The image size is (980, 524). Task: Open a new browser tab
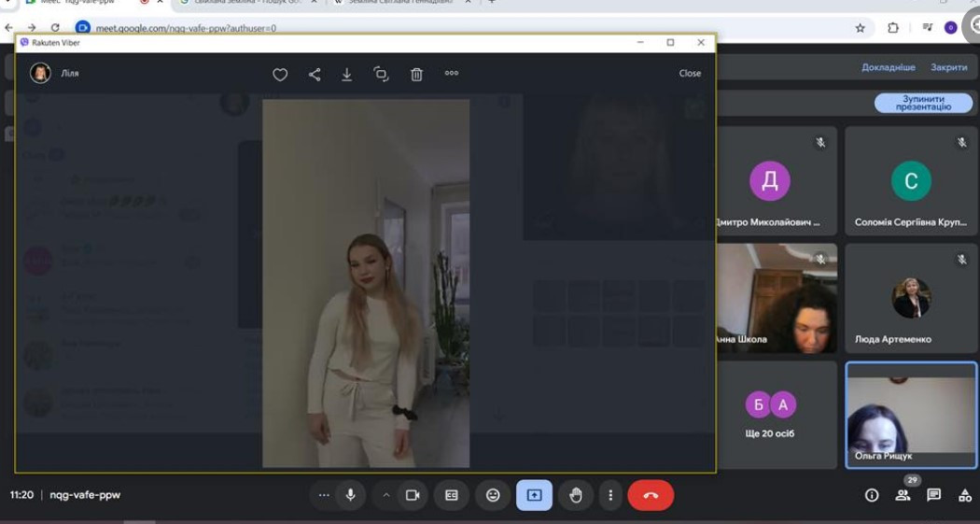pyautogui.click(x=492, y=2)
